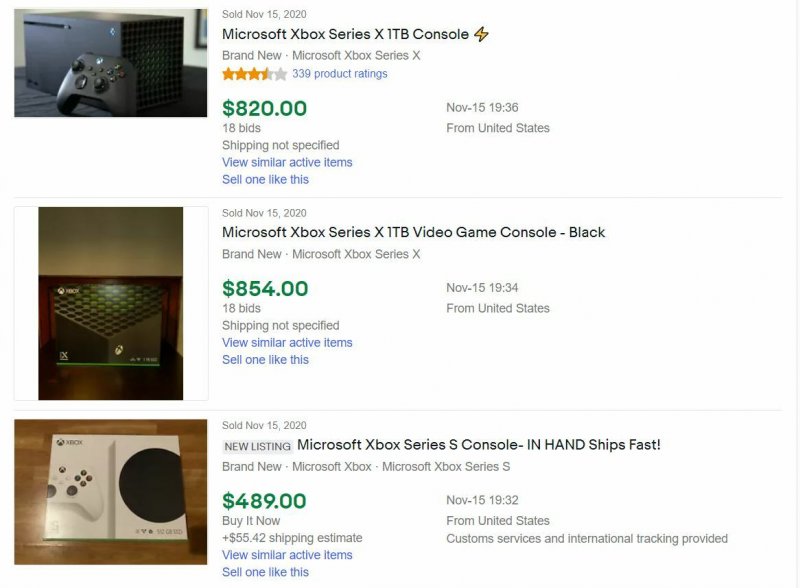Open the Series X Video Game Console - Black listing
The image size is (800, 588).
click(x=412, y=232)
